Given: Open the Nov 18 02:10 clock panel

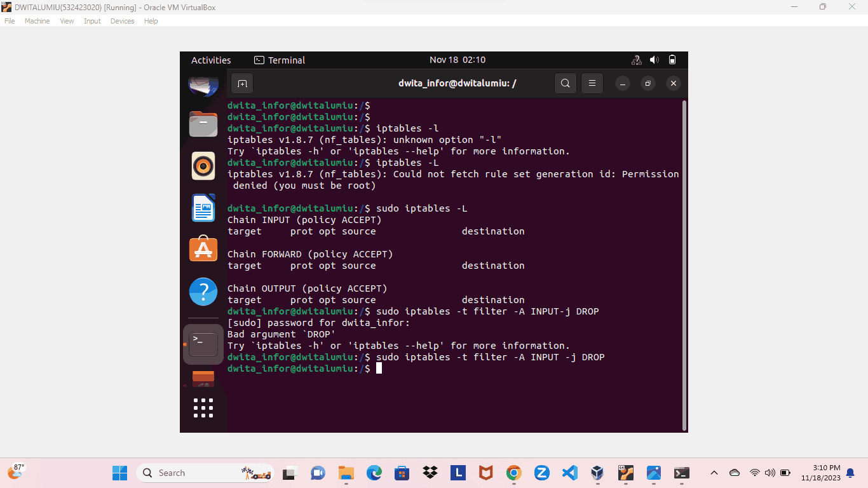Looking at the screenshot, I should pyautogui.click(x=458, y=60).
